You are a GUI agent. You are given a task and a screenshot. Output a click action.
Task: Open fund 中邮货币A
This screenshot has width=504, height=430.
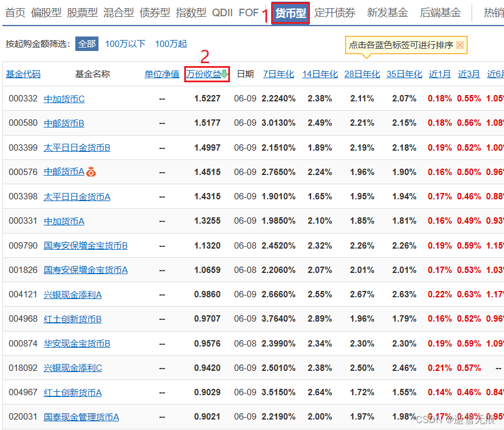(64, 172)
